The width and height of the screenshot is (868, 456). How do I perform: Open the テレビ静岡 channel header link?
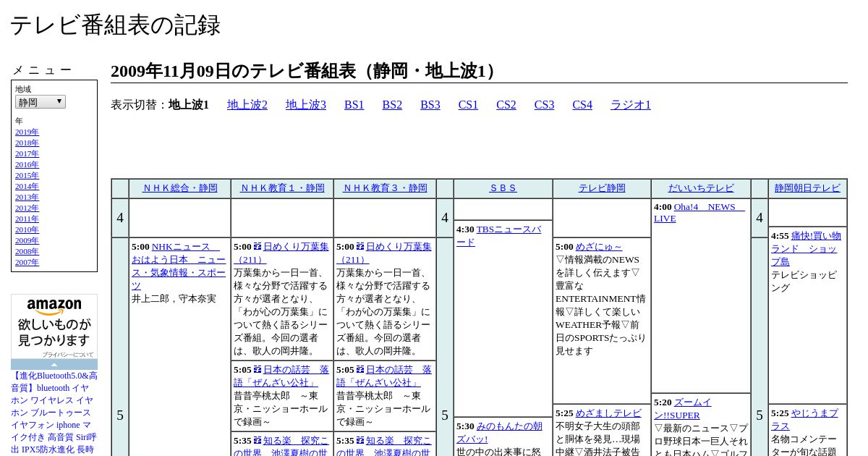[x=602, y=188]
